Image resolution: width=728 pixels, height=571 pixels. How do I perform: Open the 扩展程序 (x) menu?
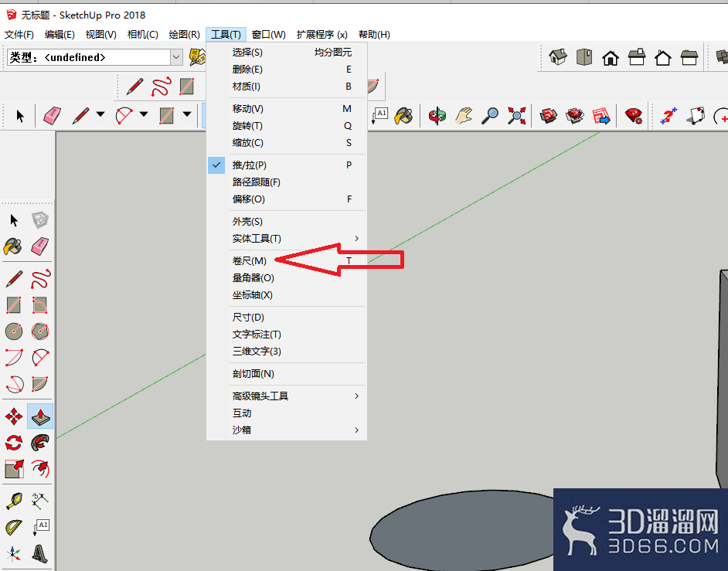(x=321, y=34)
